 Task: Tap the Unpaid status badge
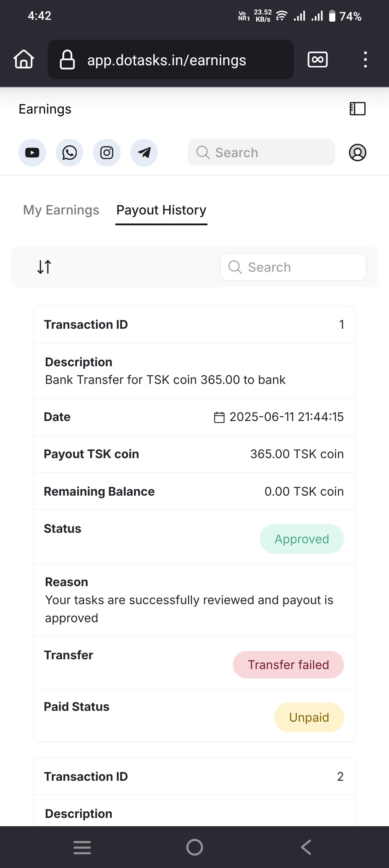(x=309, y=717)
